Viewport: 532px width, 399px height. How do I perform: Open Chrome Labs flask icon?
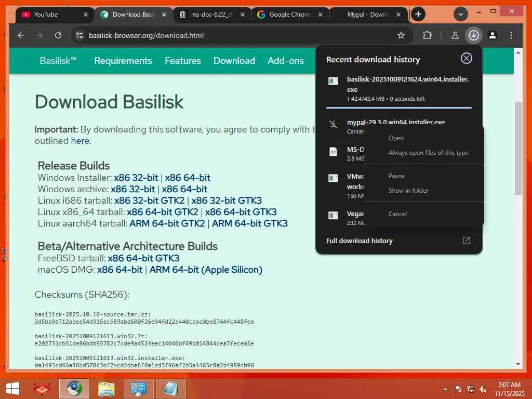click(x=455, y=35)
